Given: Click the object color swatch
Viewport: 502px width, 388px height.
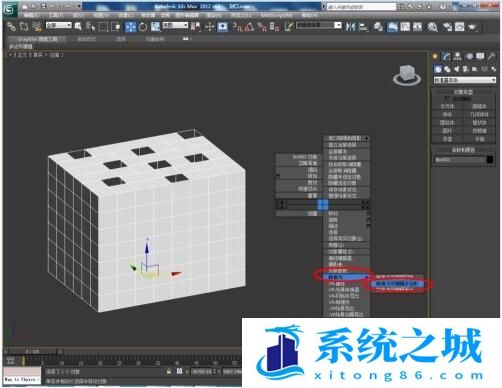Looking at the screenshot, I should point(490,160).
